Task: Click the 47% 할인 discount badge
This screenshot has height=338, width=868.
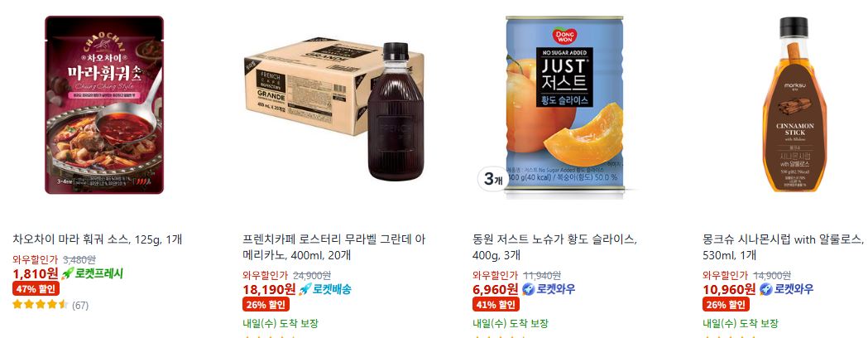Action: (x=36, y=288)
